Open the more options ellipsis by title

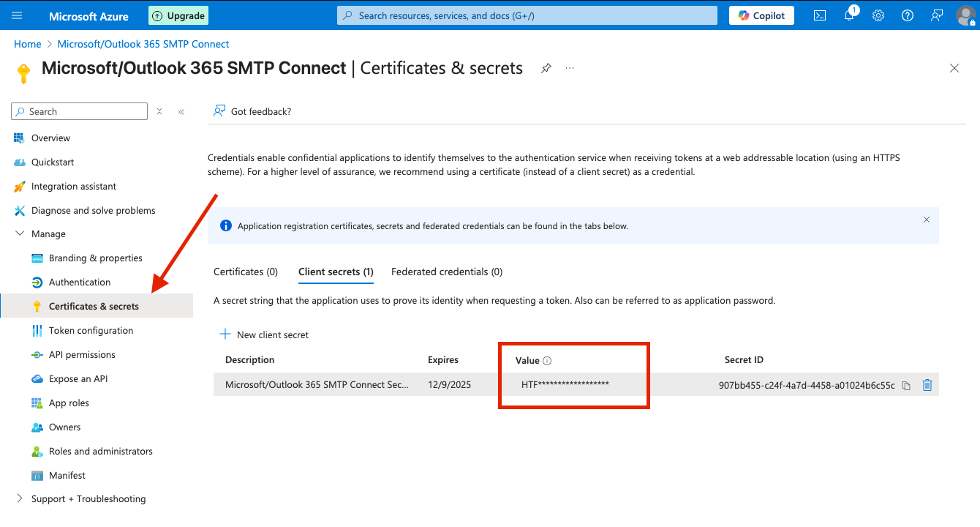pyautogui.click(x=570, y=68)
